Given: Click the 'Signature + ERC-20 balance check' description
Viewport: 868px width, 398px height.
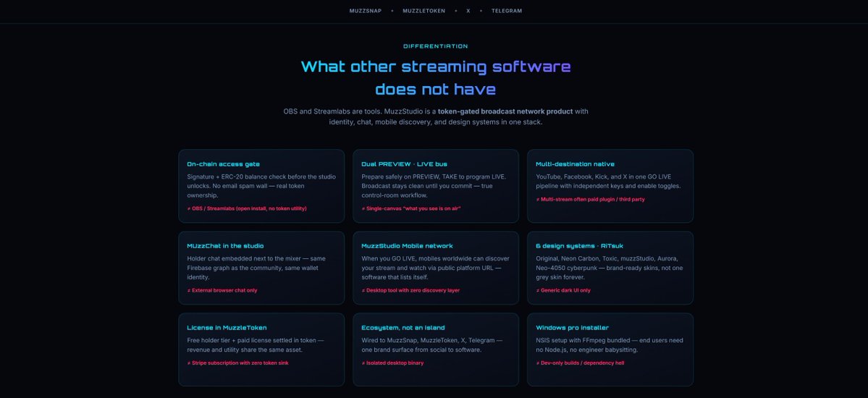Looking at the screenshot, I should 261,186.
